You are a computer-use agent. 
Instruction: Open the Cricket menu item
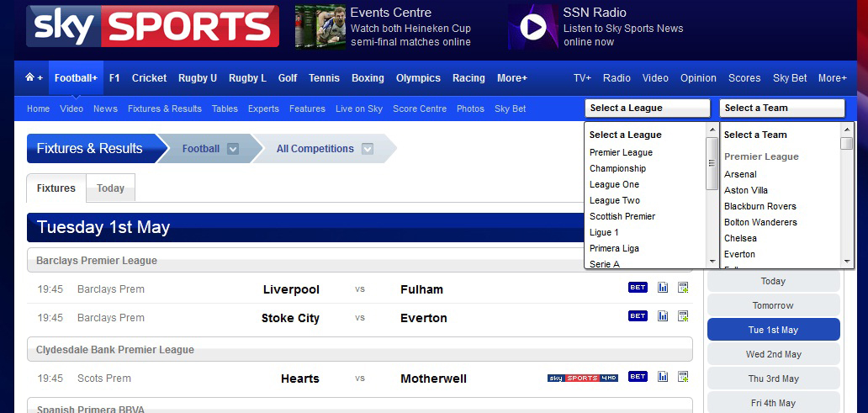coord(149,78)
